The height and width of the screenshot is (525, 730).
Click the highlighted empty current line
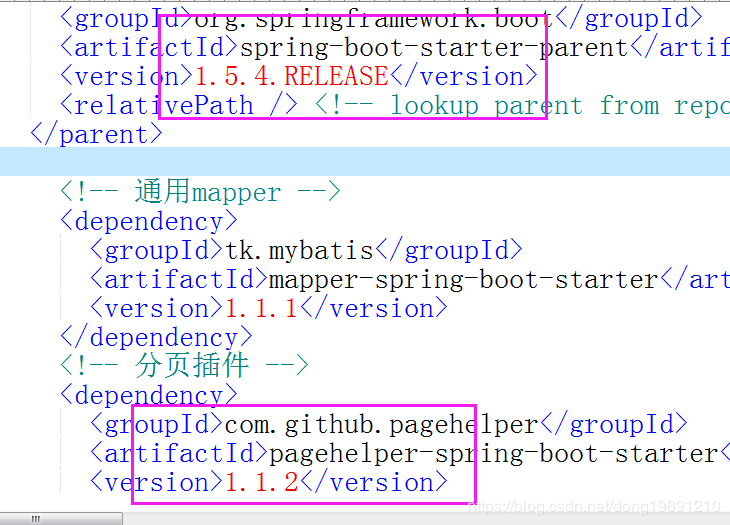[x=365, y=161]
